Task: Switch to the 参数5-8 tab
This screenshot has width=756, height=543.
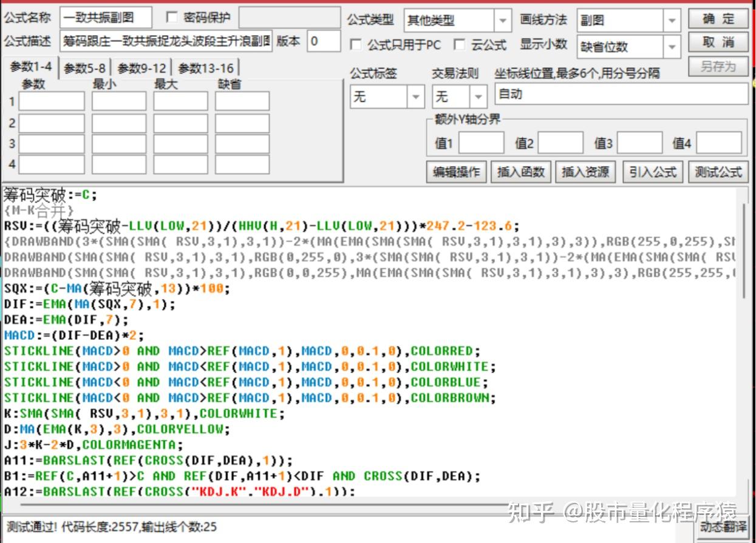Action: tap(84, 69)
